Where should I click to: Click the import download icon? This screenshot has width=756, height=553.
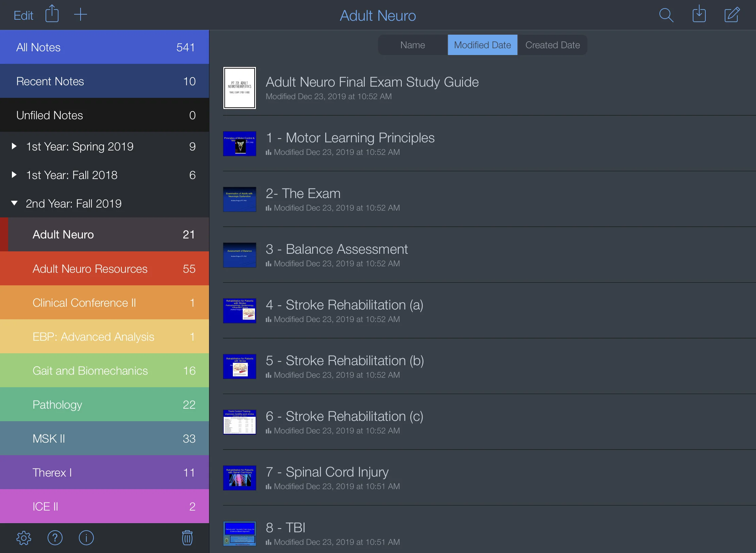click(x=699, y=15)
